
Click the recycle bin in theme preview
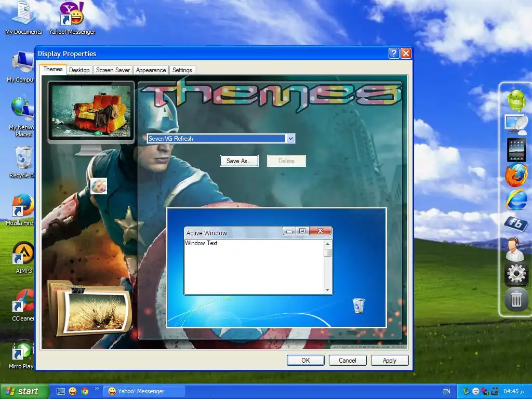coord(358,305)
